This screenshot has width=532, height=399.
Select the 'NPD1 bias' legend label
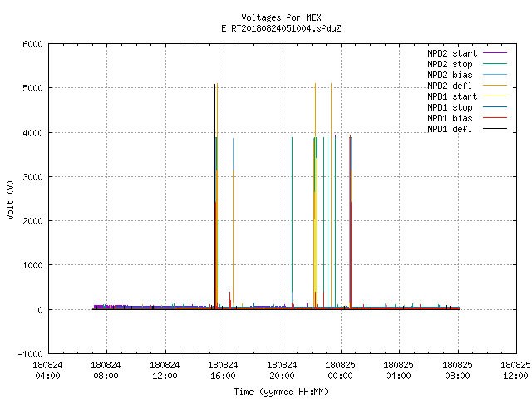(x=450, y=118)
